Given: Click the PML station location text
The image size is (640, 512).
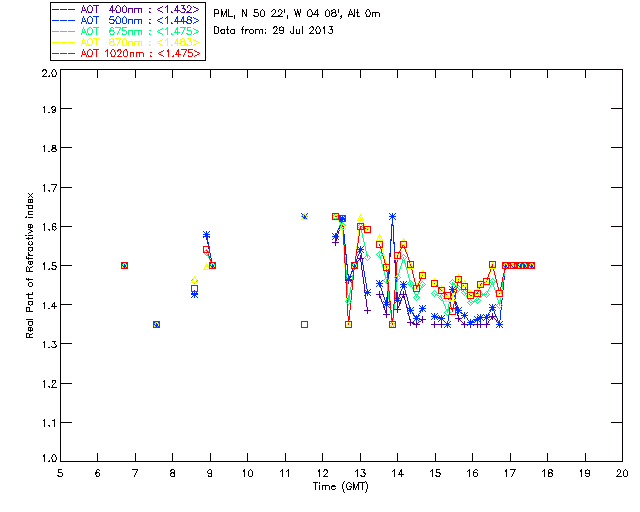Looking at the screenshot, I should tap(297, 13).
